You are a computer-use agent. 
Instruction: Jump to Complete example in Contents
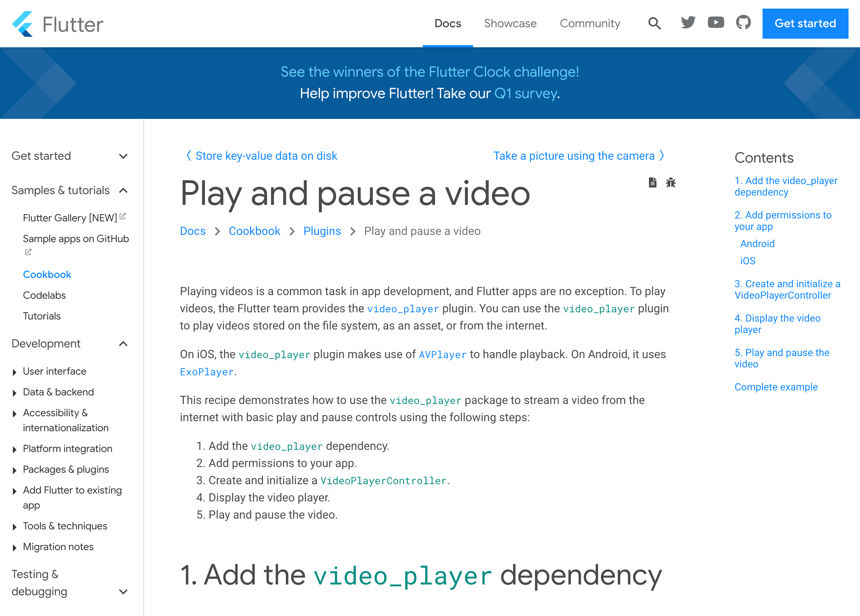click(776, 387)
